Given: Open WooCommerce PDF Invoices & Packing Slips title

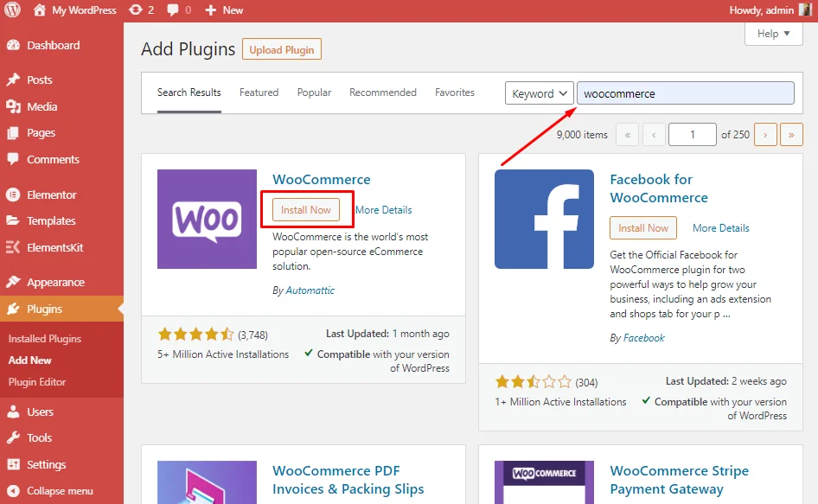Looking at the screenshot, I should pos(348,480).
